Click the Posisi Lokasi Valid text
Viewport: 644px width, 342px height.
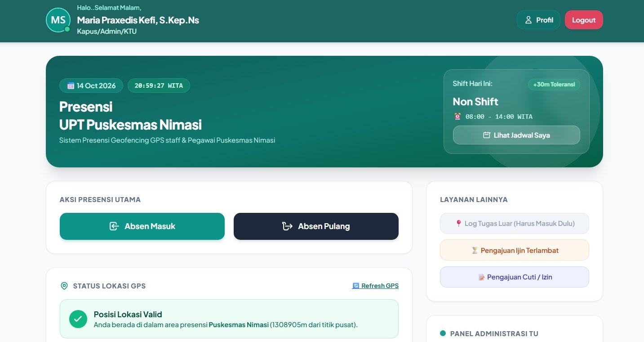pos(128,314)
